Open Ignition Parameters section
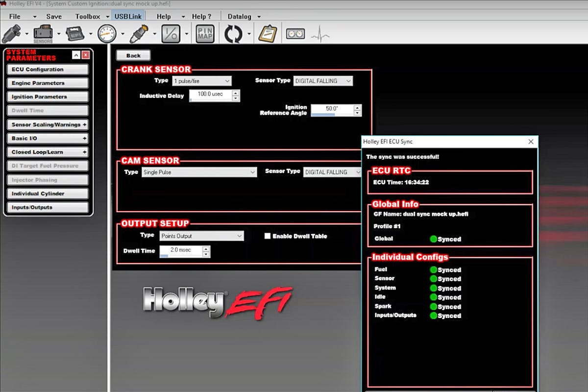 click(x=48, y=97)
